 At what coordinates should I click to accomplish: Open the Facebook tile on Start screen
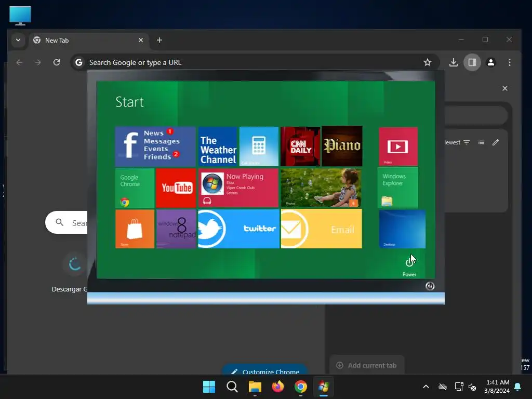click(x=155, y=147)
